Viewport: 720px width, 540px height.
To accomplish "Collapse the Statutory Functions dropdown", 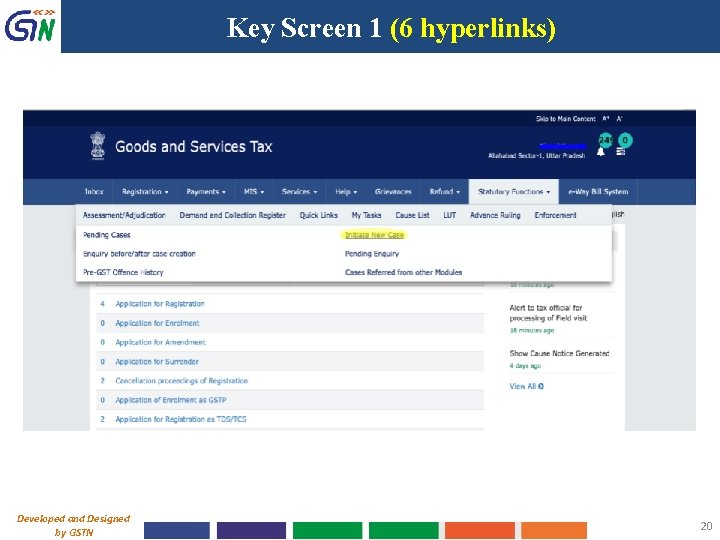I will (x=514, y=191).
